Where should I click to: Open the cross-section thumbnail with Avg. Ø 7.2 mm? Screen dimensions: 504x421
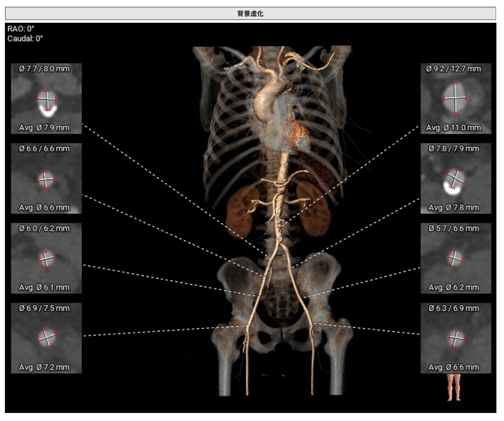click(x=46, y=338)
